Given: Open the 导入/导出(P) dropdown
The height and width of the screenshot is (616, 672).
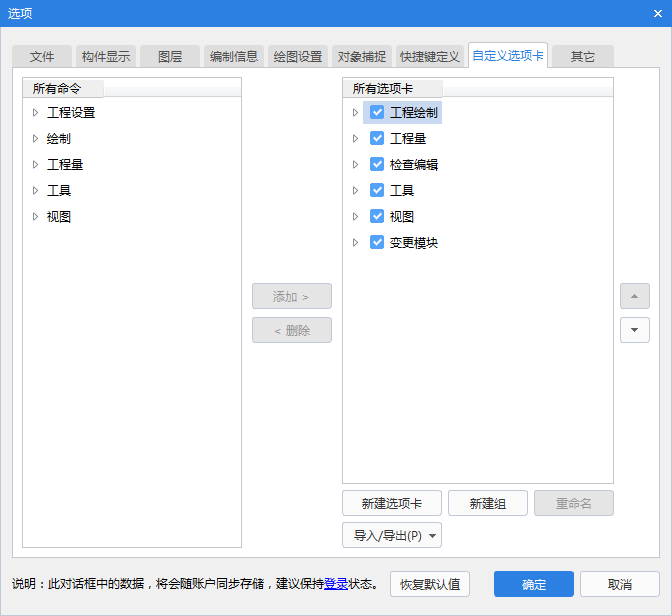Looking at the screenshot, I should point(391,536).
